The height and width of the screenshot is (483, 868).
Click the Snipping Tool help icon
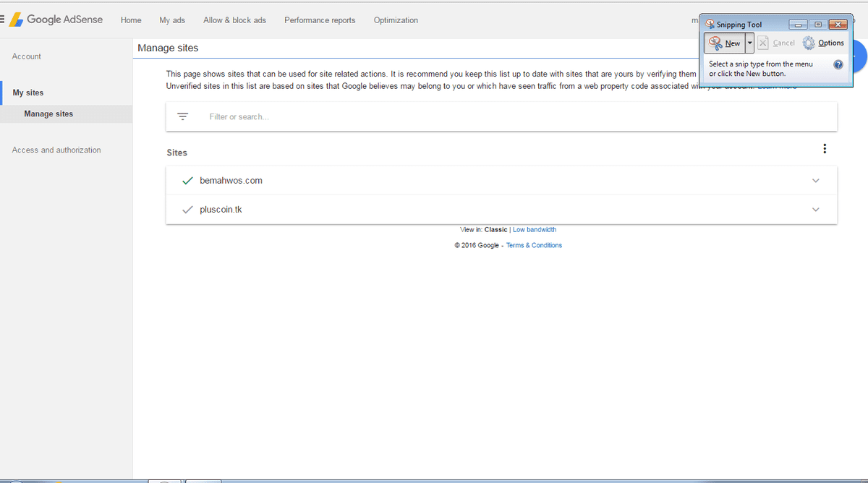(838, 64)
